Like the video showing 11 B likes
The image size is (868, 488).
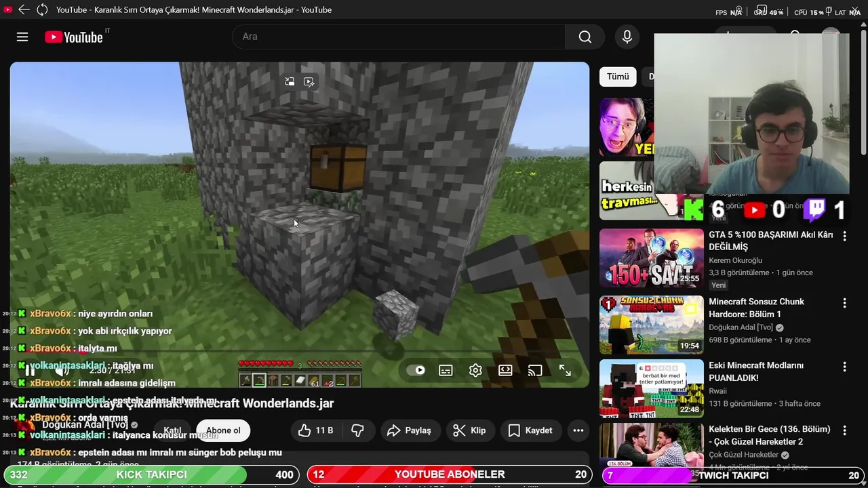tap(317, 430)
